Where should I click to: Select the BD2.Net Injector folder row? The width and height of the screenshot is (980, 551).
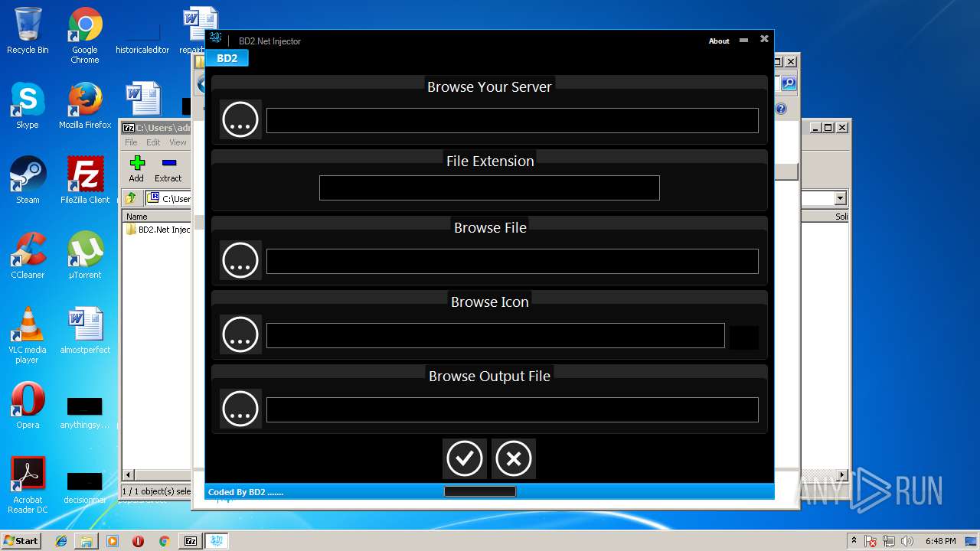158,230
